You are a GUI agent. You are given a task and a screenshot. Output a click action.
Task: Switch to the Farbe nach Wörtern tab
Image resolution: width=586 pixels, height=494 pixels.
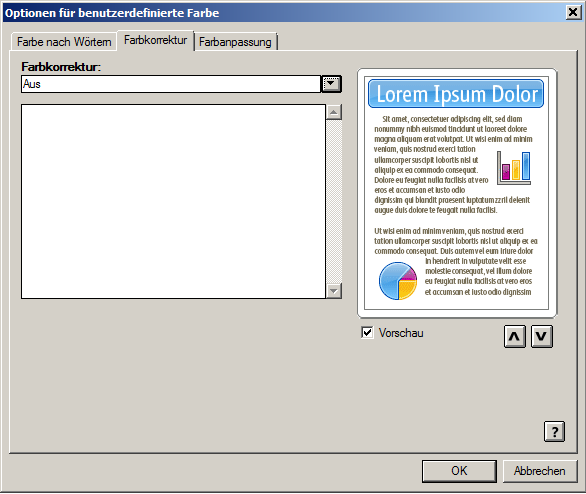point(64,42)
